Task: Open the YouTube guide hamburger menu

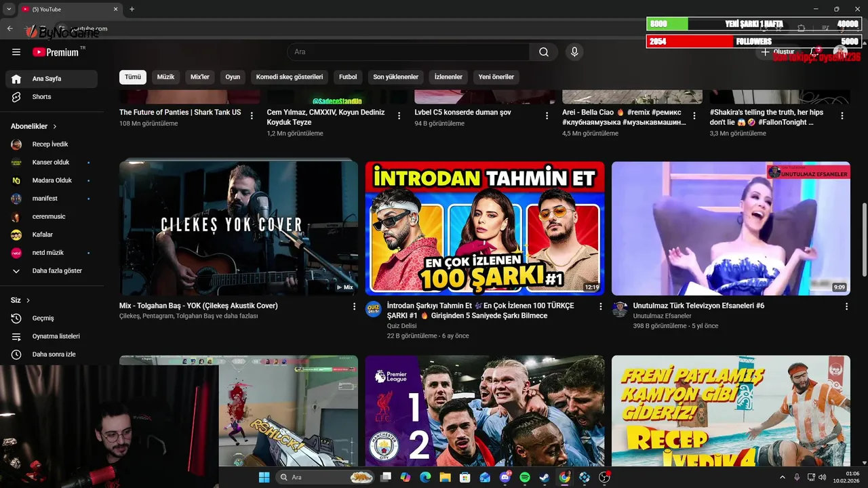Action: (16, 52)
